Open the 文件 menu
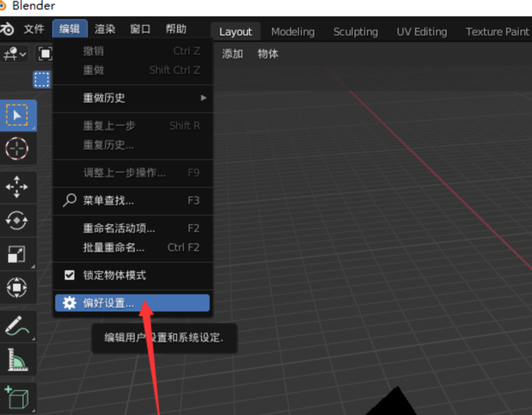532x415 pixels. coord(34,29)
